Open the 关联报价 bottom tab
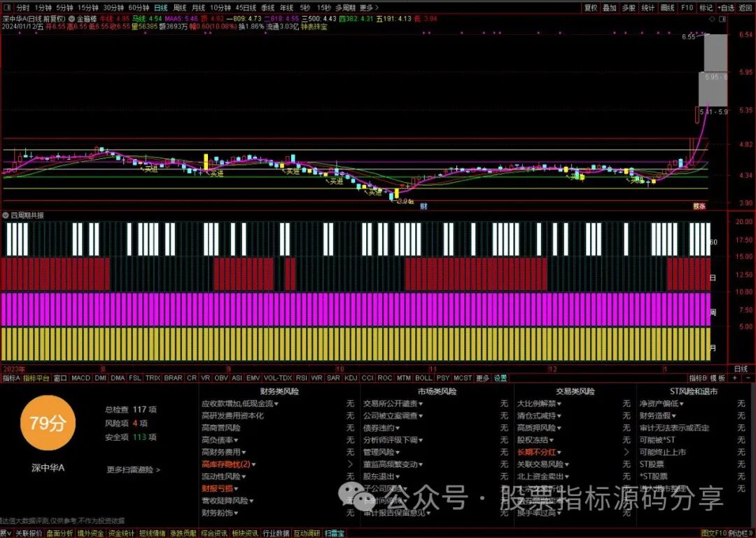The height and width of the screenshot is (538, 756). [x=29, y=533]
